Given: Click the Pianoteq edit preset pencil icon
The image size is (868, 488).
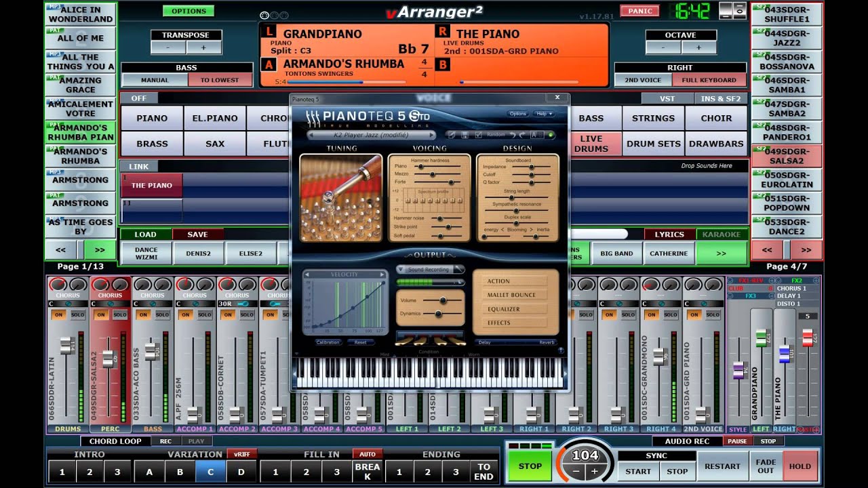Looking at the screenshot, I should pos(451,135).
